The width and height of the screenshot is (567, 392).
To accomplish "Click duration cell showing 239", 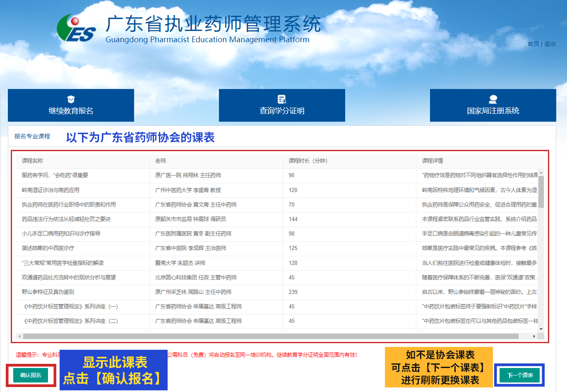I will click(x=293, y=292).
